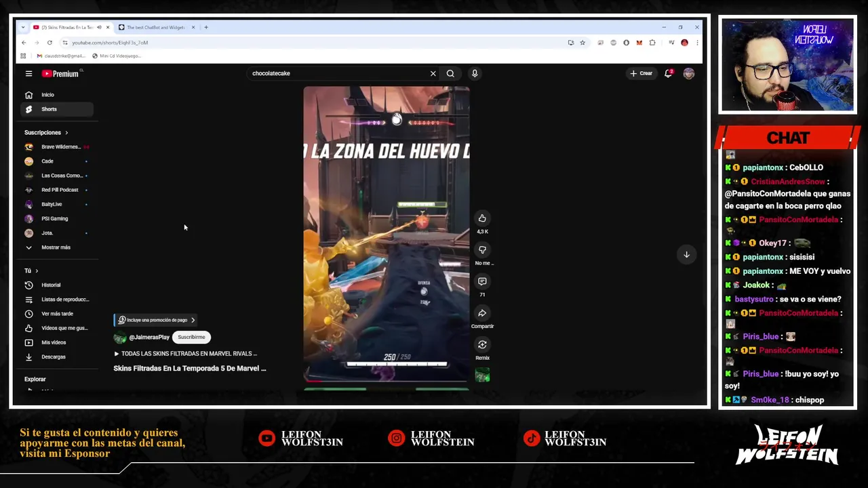Open the Short's comments button
The image size is (868, 488).
coord(482,281)
